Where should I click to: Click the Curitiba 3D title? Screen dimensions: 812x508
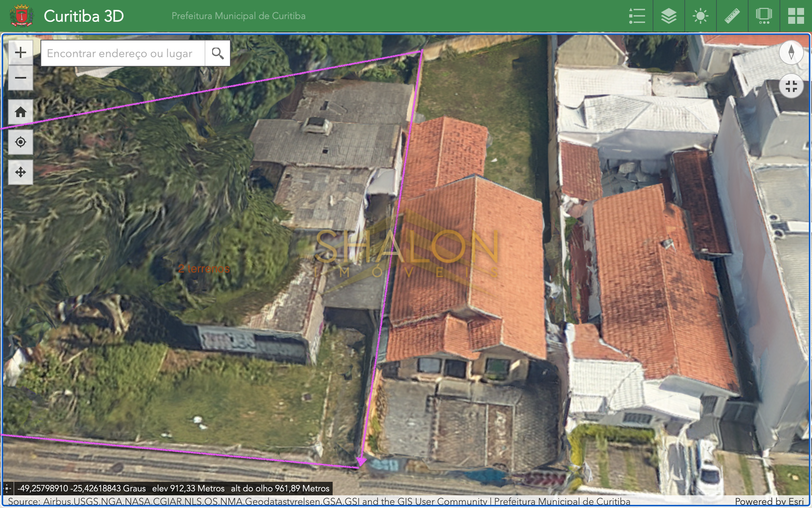pos(84,16)
